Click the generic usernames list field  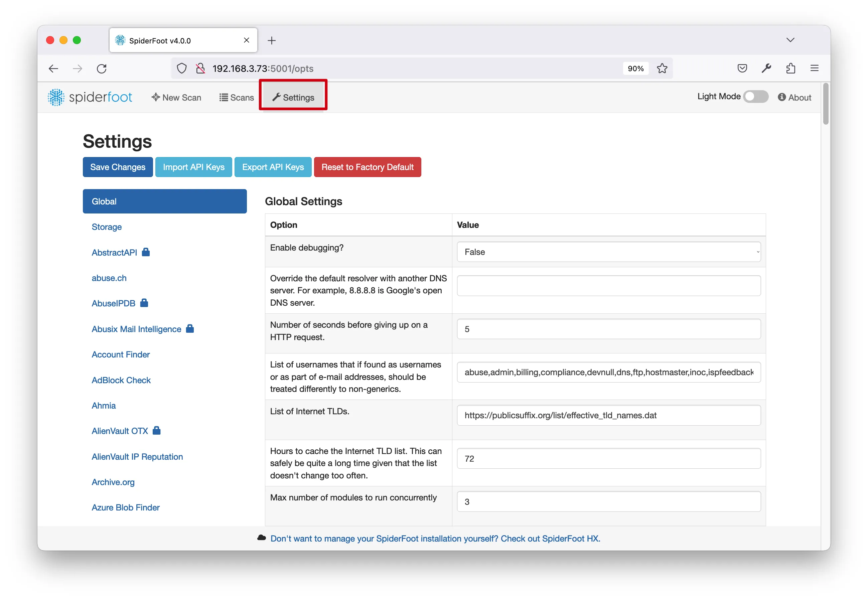point(609,372)
